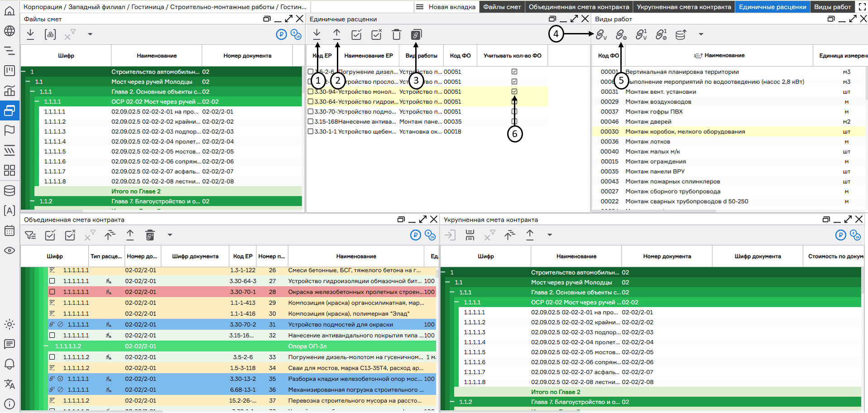This screenshot has height=413, width=868.
Task: Switch to the Виды работ tab
Action: [832, 7]
